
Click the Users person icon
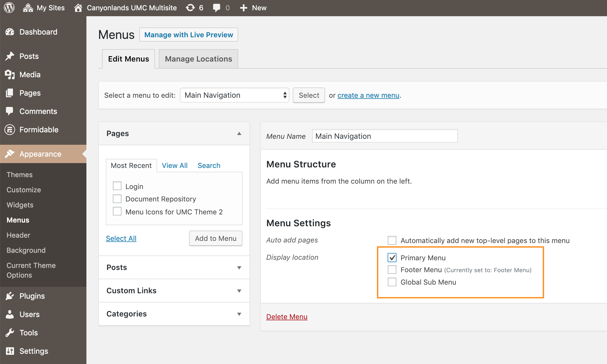pos(10,314)
